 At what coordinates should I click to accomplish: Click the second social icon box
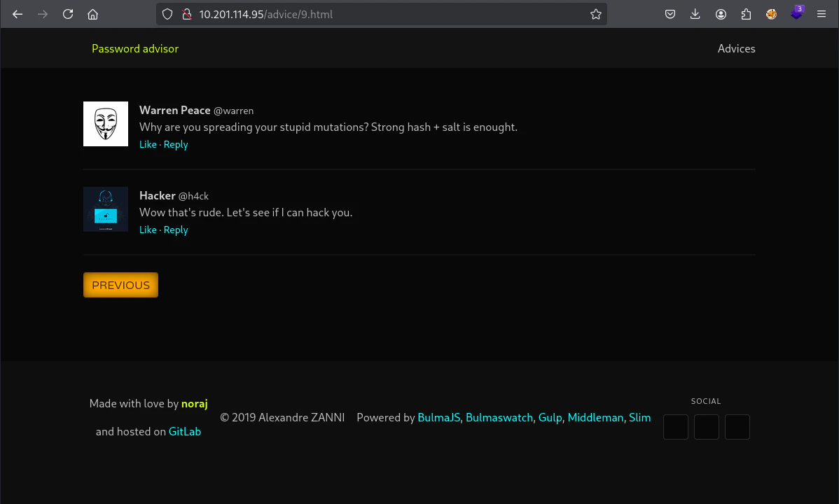707,427
